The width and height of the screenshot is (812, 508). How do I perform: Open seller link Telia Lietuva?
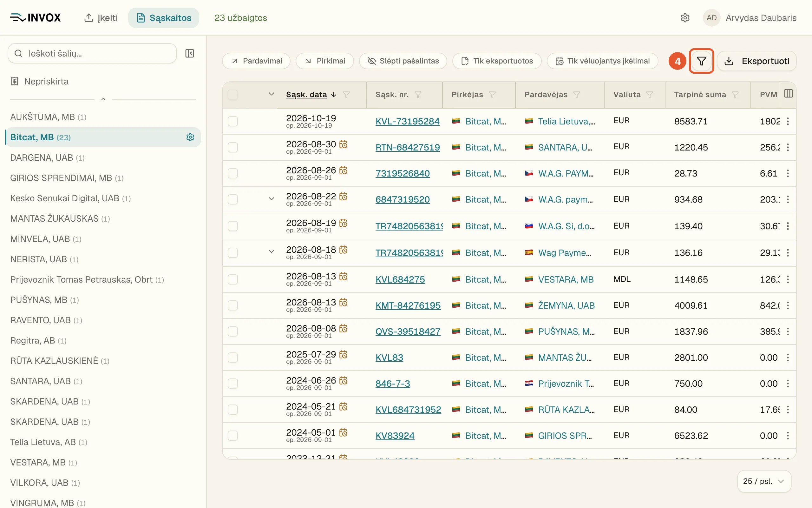click(566, 121)
